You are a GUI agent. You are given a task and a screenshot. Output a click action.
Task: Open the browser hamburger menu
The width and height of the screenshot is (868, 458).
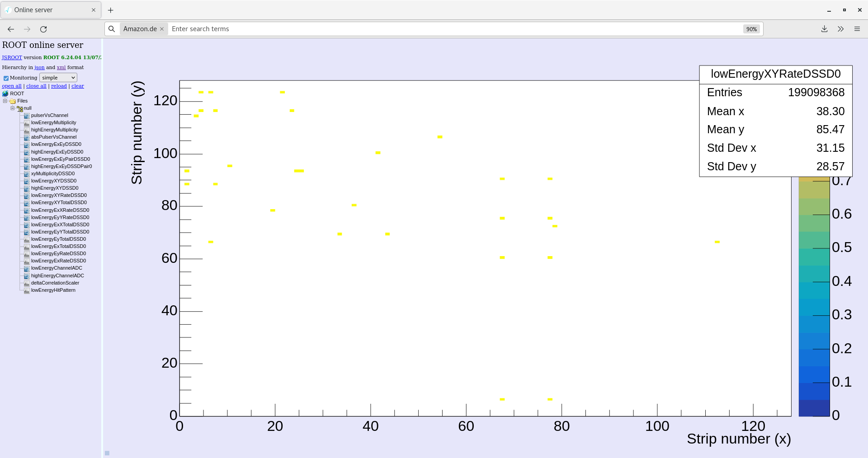(x=857, y=29)
